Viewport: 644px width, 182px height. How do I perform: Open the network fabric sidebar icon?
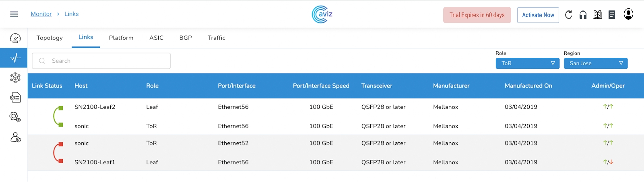point(15,78)
